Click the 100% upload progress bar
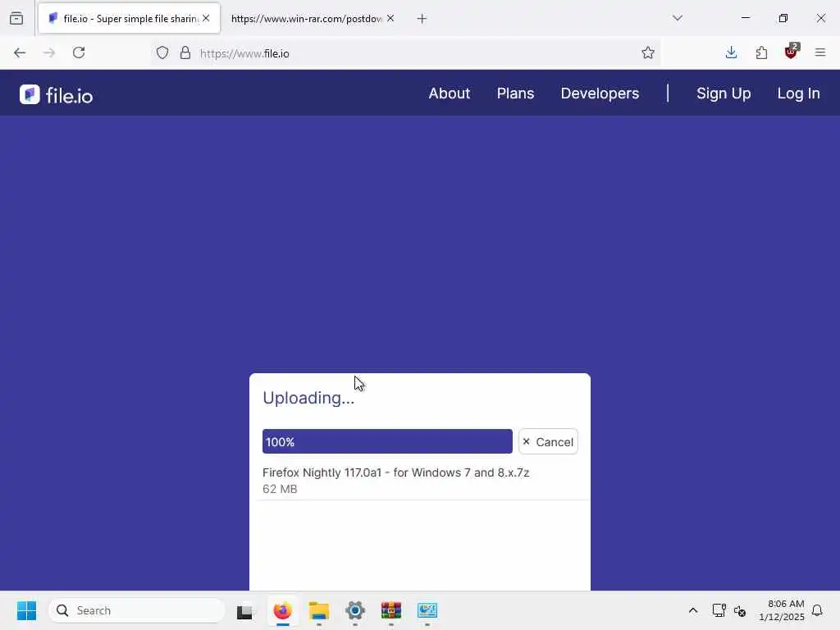The image size is (840, 630). pyautogui.click(x=387, y=441)
